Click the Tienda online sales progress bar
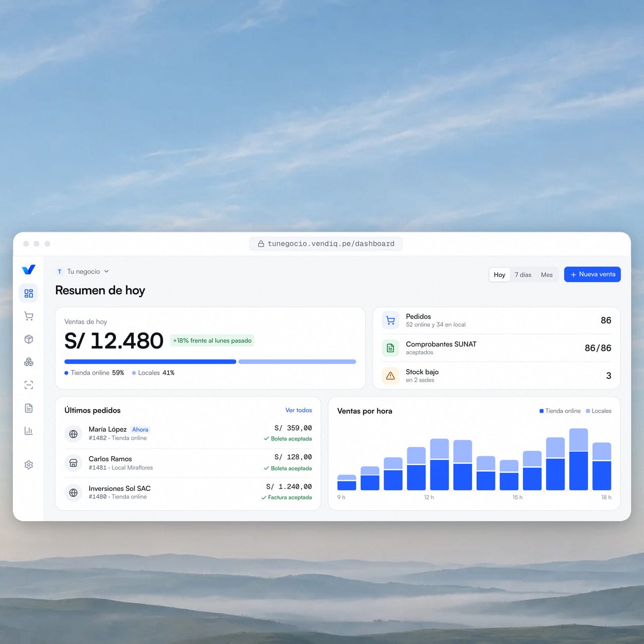Screen dimensions: 644x644 point(150,362)
